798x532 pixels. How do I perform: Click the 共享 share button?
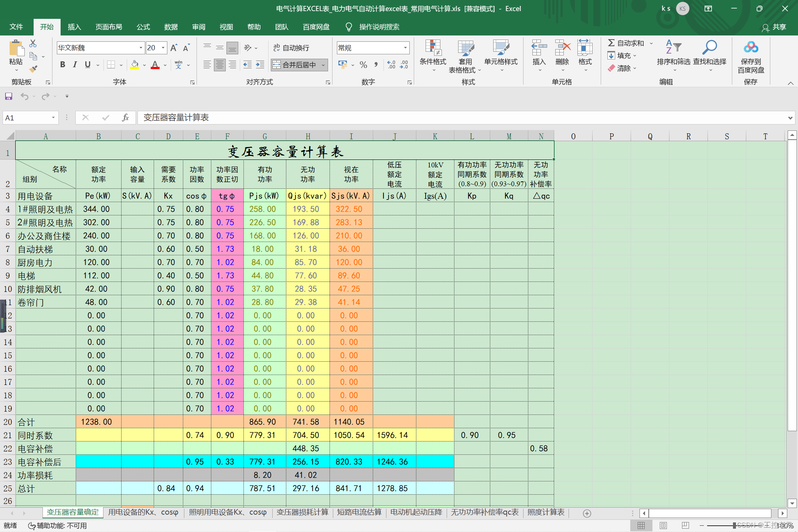click(x=774, y=27)
